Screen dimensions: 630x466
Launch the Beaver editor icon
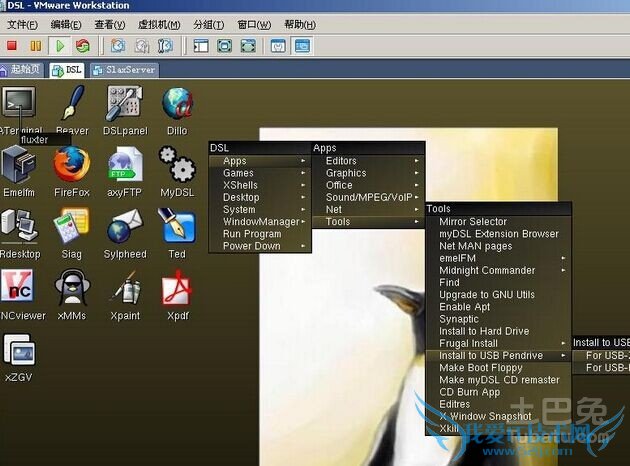point(72,104)
